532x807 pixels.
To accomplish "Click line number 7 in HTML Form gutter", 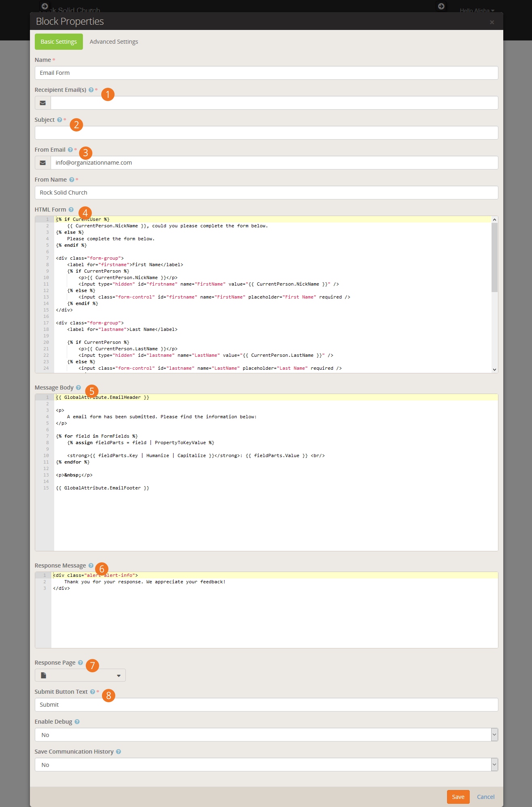I will (47, 258).
